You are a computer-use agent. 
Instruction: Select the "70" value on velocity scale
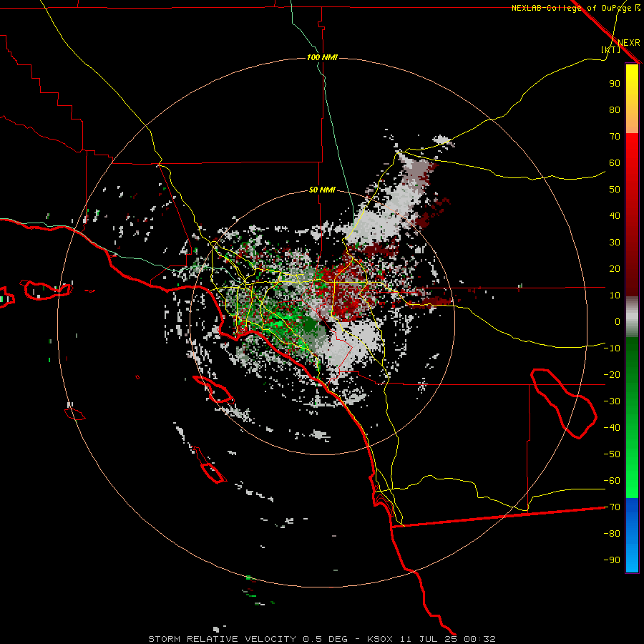click(x=615, y=137)
